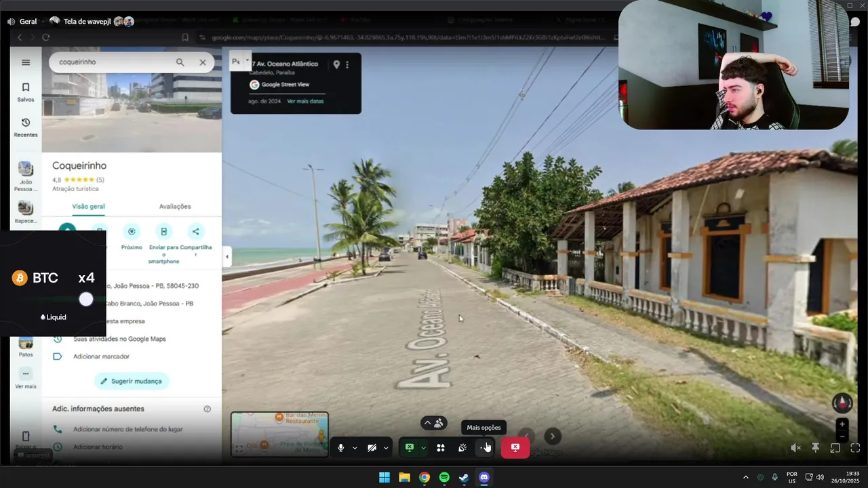This screenshot has height=488, width=868.
Task: Clear the coqueirinho search text
Action: point(202,62)
